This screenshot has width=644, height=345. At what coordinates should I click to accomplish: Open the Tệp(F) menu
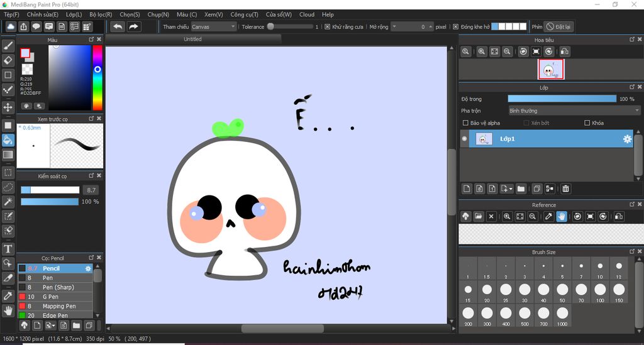[x=11, y=14]
